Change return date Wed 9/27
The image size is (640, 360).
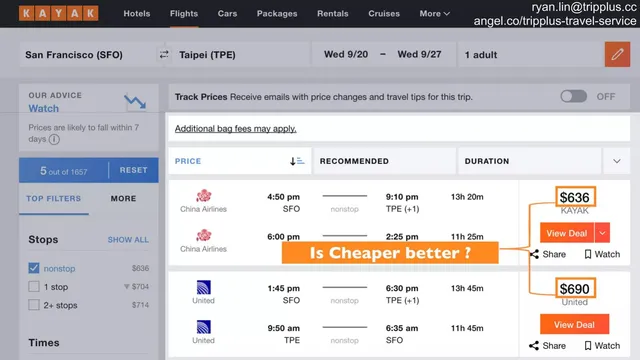click(420, 54)
